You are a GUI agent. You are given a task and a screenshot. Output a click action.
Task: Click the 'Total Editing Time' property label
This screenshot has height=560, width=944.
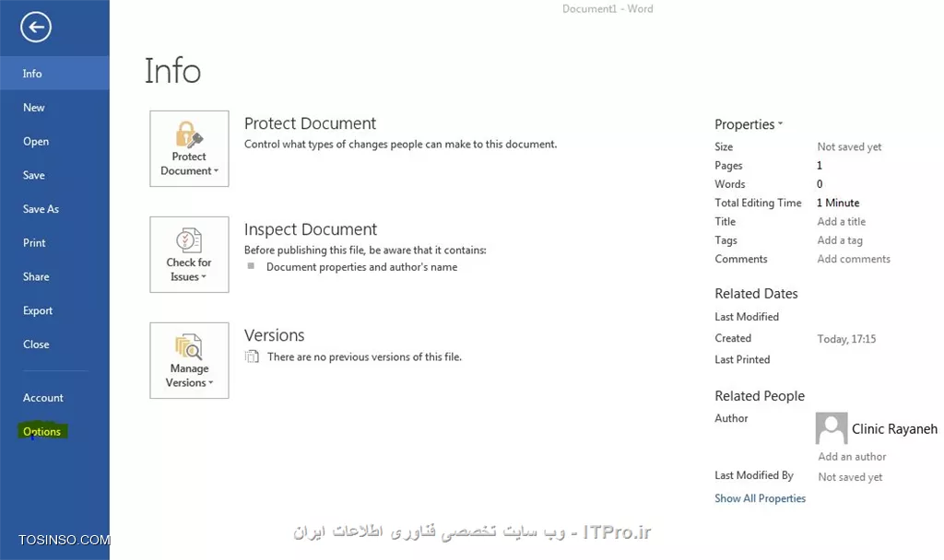tap(758, 203)
